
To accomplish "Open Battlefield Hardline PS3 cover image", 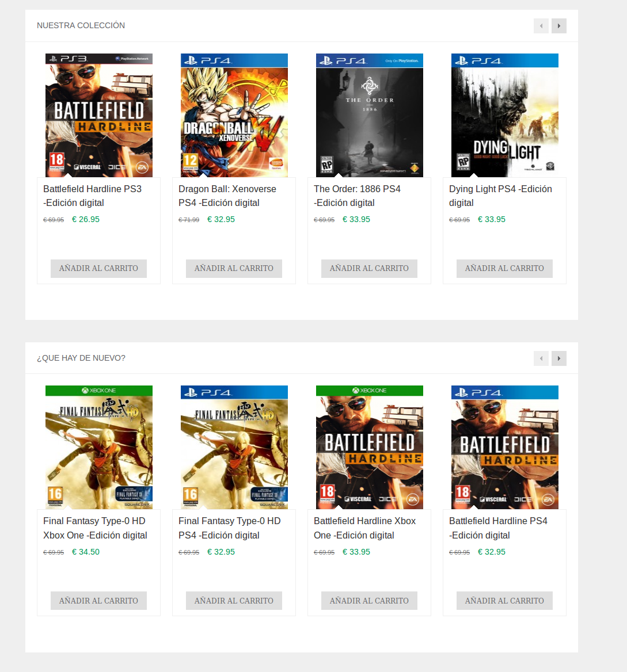I will [x=98, y=115].
